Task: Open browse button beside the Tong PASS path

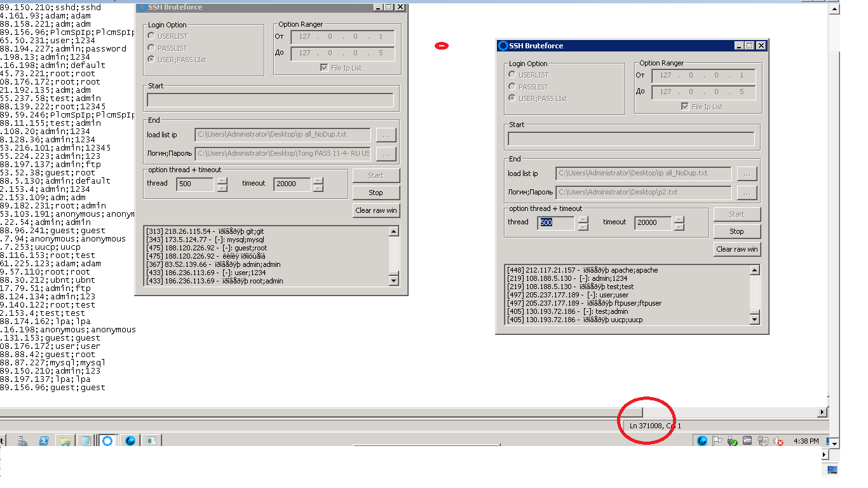Action: 386,154
